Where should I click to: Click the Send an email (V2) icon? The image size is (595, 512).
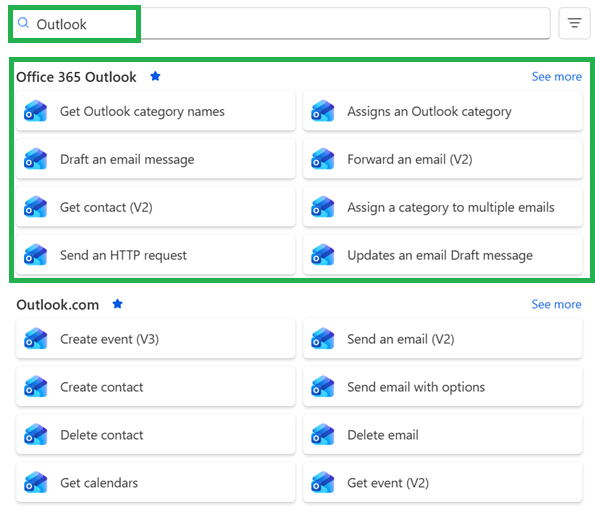(323, 339)
